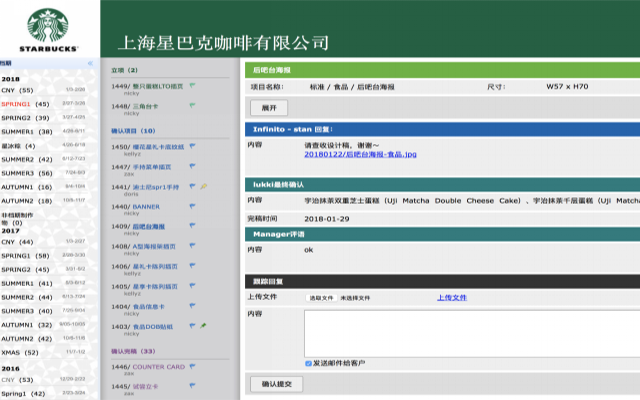Open project 1441 spr1 link

coord(156,187)
